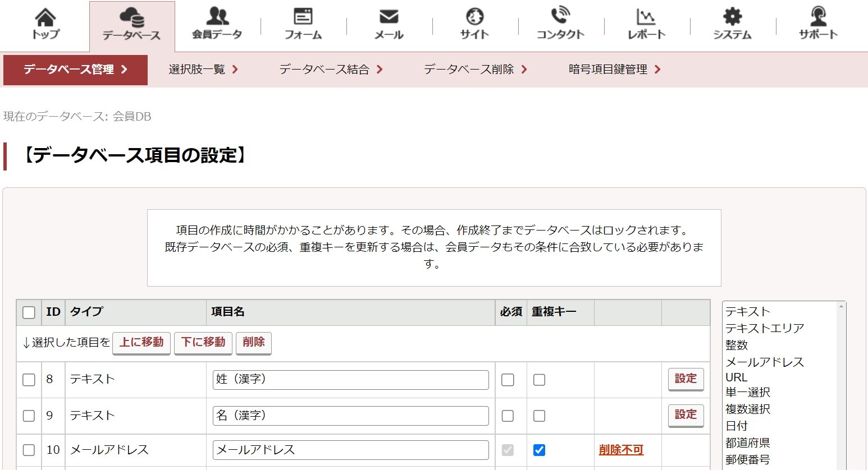
Task: Open データベース結合 from the submenu
Action: (x=326, y=70)
